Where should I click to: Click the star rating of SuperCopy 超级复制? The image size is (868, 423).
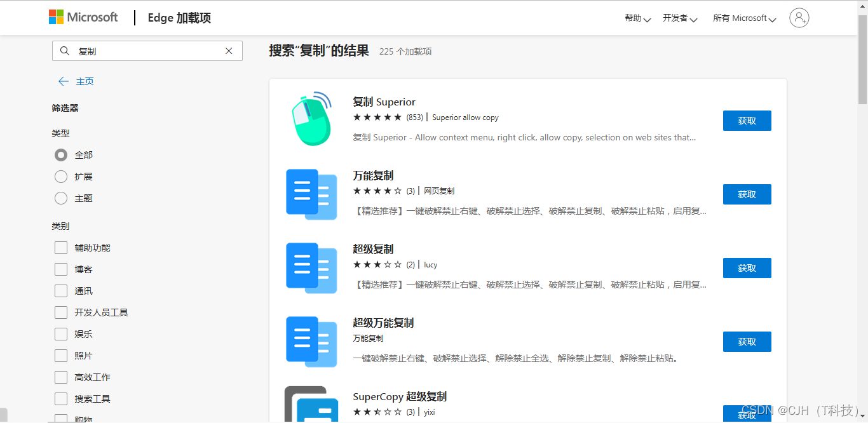(x=377, y=412)
